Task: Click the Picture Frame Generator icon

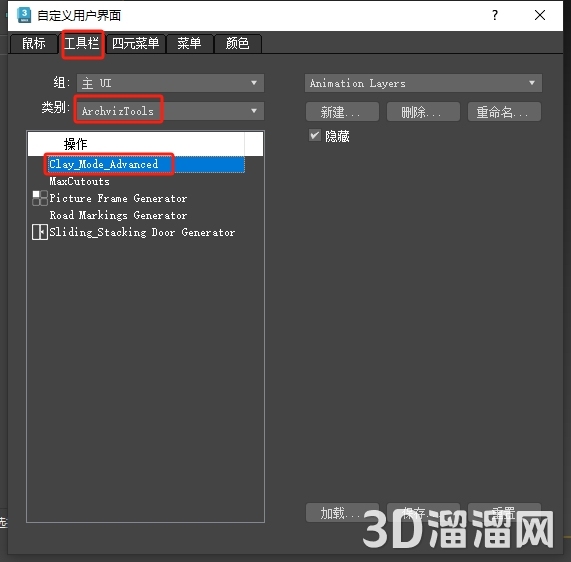Action: click(x=40, y=198)
